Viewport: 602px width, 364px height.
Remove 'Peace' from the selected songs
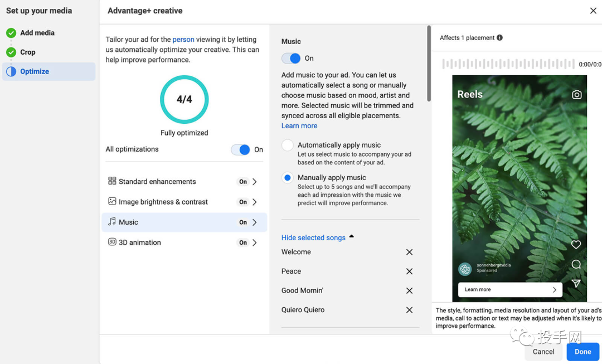tap(409, 271)
